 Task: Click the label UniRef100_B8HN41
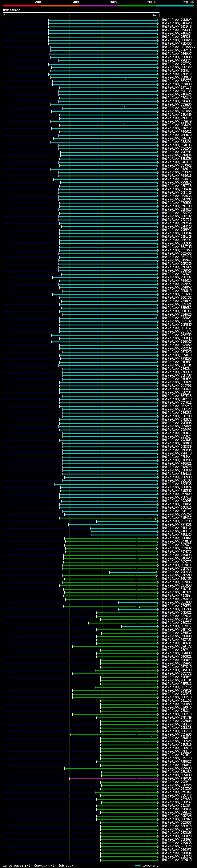click(x=177, y=538)
